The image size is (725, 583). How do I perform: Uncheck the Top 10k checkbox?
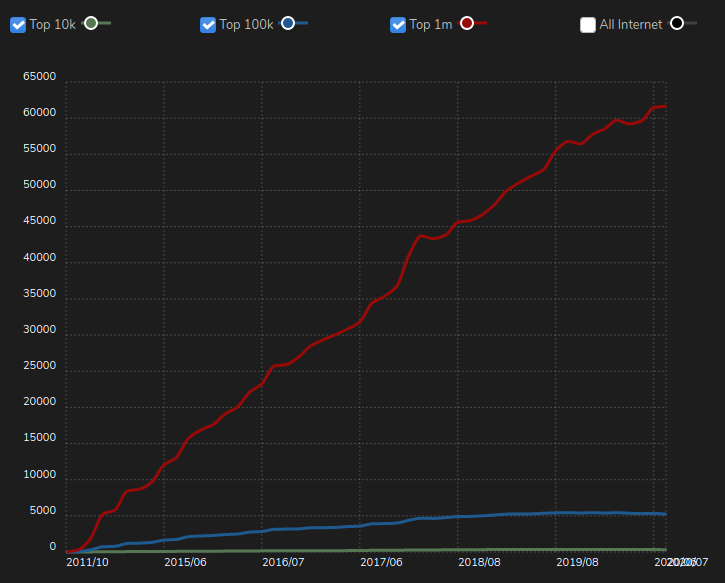click(18, 25)
